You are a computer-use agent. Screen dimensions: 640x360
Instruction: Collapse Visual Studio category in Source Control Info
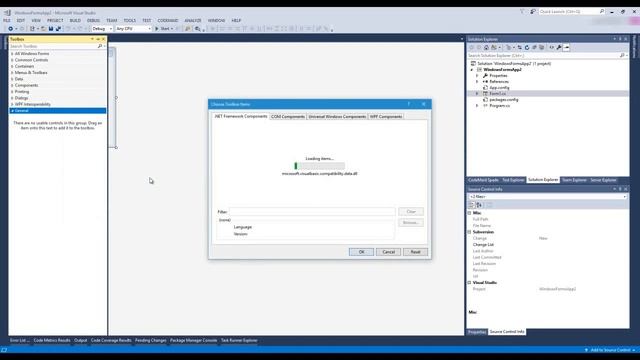(469, 282)
